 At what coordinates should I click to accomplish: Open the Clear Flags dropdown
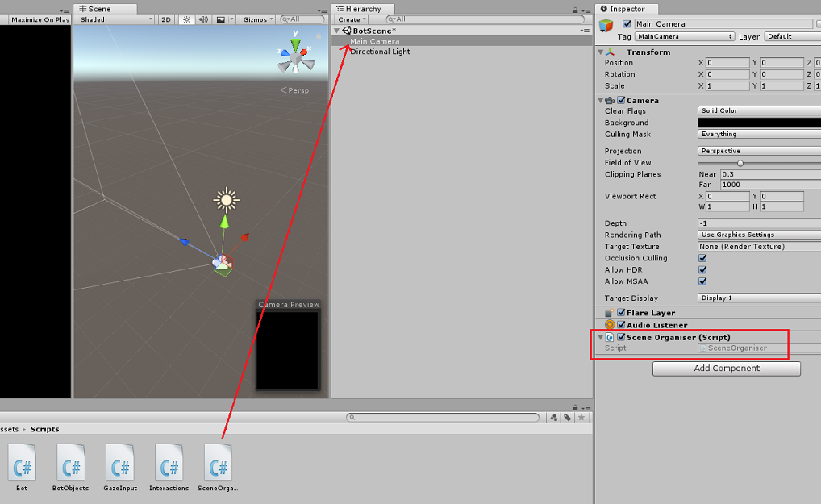click(758, 110)
